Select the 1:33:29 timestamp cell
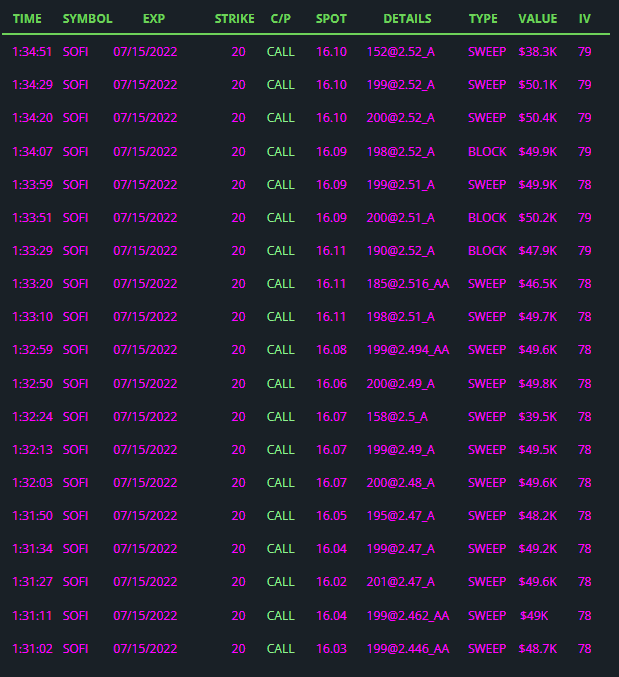This screenshot has width=619, height=677. (x=32, y=251)
